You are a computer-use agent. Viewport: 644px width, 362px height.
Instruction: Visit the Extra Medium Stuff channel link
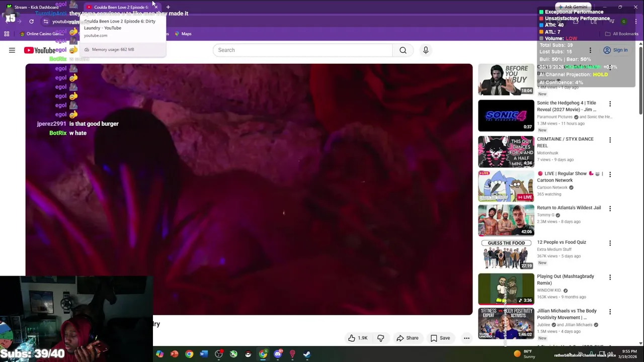(x=554, y=249)
